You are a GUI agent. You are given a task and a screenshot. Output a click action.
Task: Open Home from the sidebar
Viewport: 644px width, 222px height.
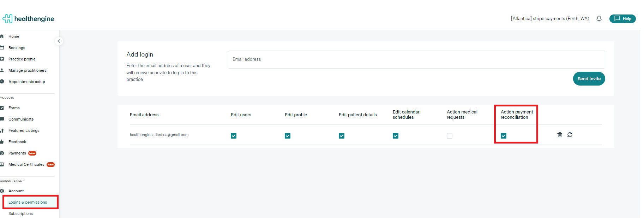coord(14,36)
